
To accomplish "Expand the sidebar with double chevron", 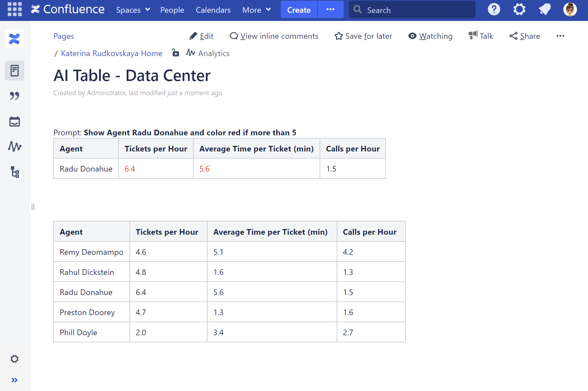I will [14, 380].
